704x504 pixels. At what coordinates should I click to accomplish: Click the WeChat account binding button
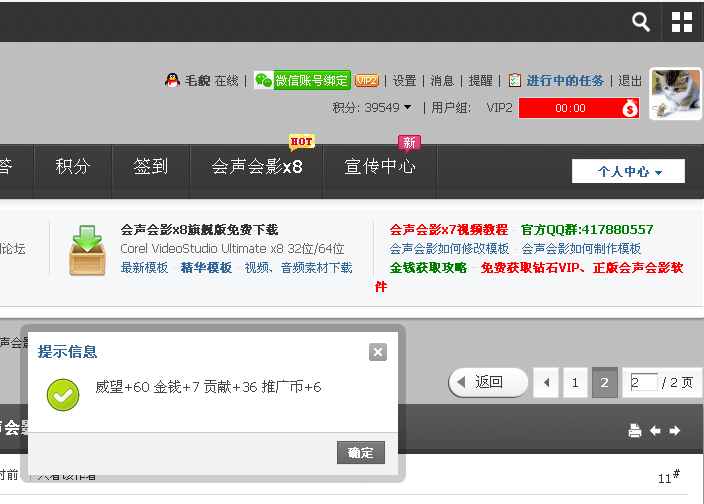click(x=302, y=80)
